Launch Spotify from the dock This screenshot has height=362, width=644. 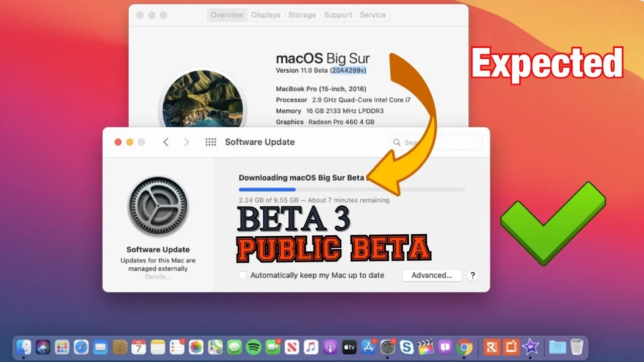point(254,347)
